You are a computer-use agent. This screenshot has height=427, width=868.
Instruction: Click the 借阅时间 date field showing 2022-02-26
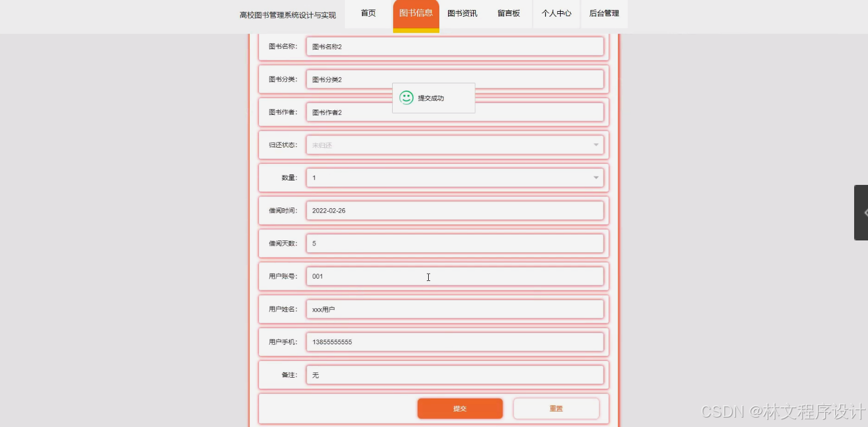(x=455, y=210)
